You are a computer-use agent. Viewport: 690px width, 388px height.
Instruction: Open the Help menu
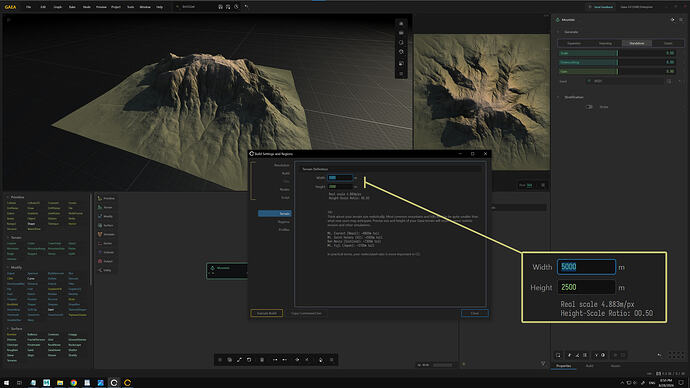tap(160, 7)
